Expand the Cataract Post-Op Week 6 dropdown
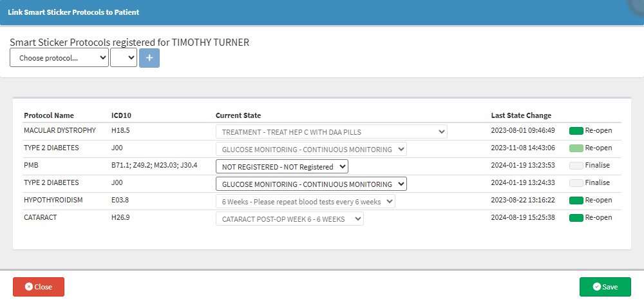 pos(289,219)
